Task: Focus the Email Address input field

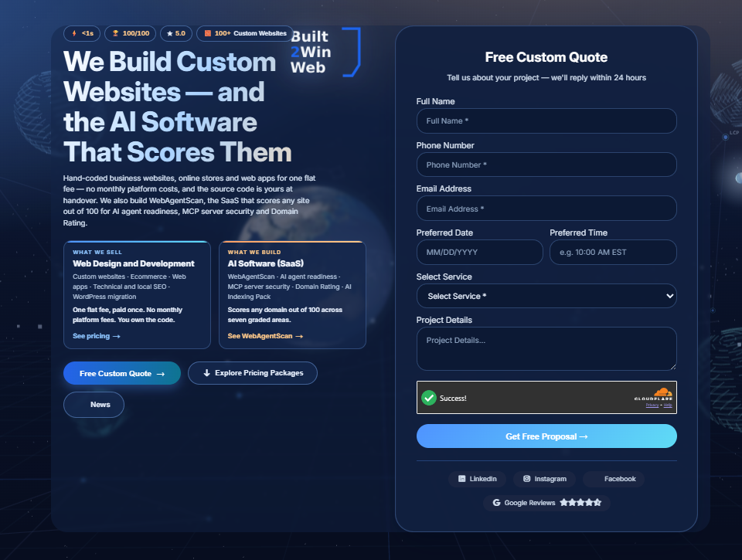Action: (x=546, y=209)
